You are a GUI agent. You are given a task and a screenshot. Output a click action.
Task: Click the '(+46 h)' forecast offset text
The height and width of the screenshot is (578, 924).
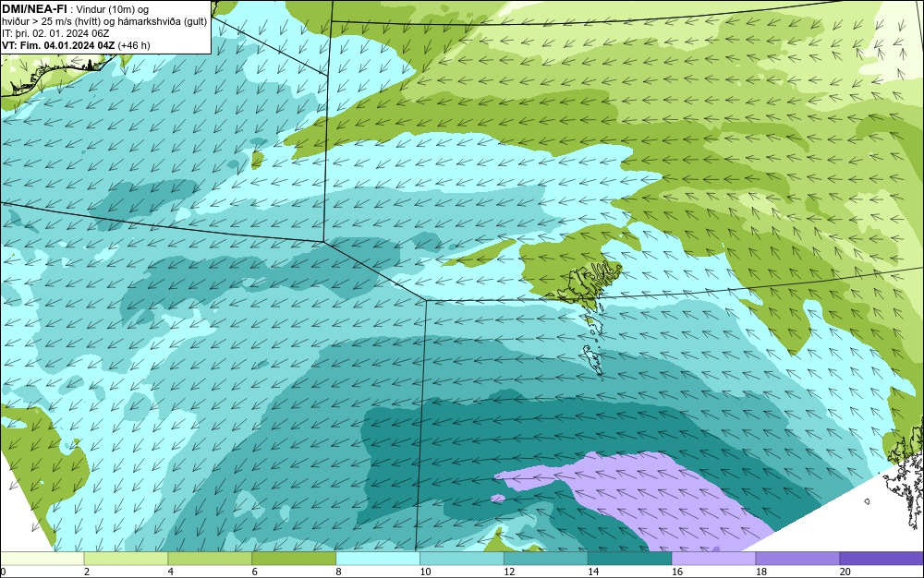click(x=134, y=45)
